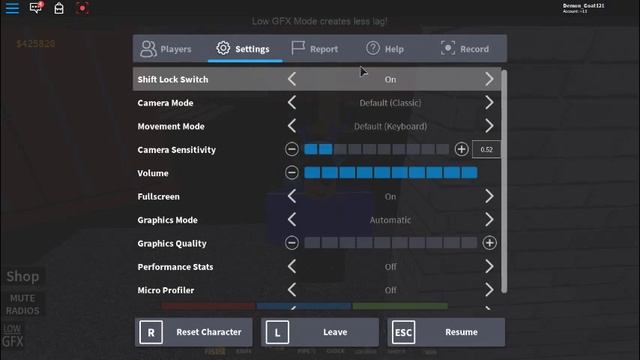Toggle Micro Profiler with left arrow

[292, 290]
